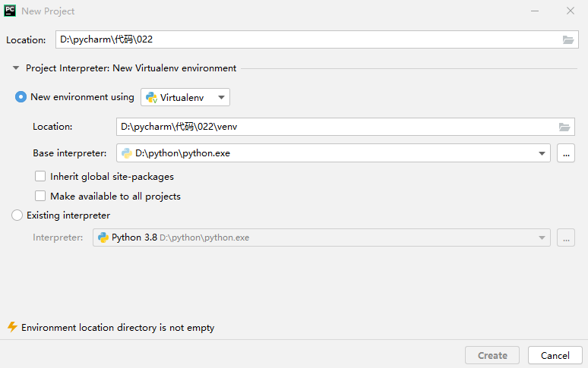Collapse the Project Interpreter section triangle
This screenshot has height=368, width=588.
coord(16,68)
